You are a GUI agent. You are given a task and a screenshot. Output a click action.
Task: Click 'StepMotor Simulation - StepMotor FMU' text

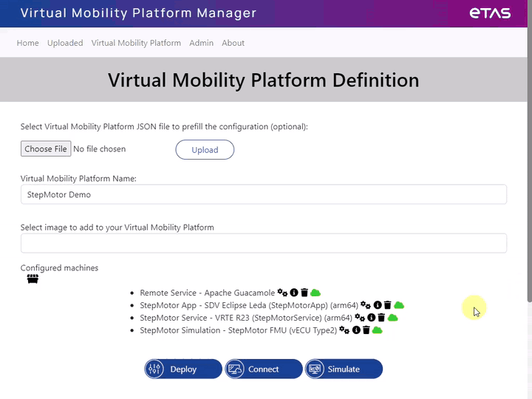pyautogui.click(x=213, y=330)
